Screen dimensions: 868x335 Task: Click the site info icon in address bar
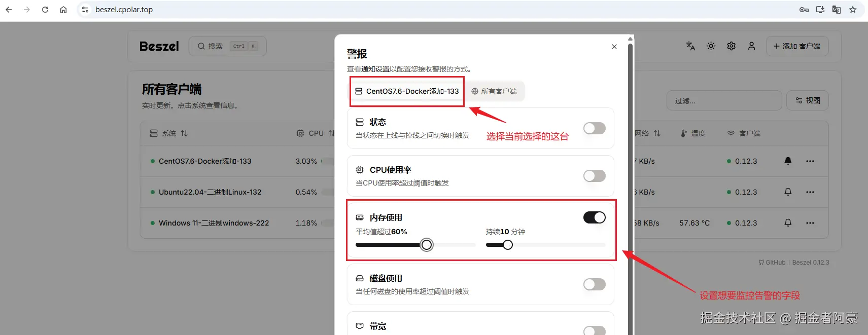pos(85,10)
